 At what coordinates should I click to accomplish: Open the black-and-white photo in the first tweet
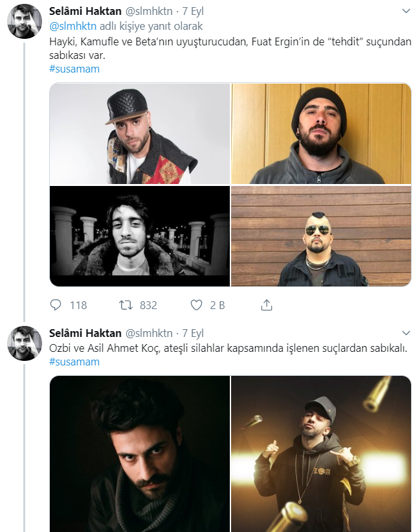(140, 236)
